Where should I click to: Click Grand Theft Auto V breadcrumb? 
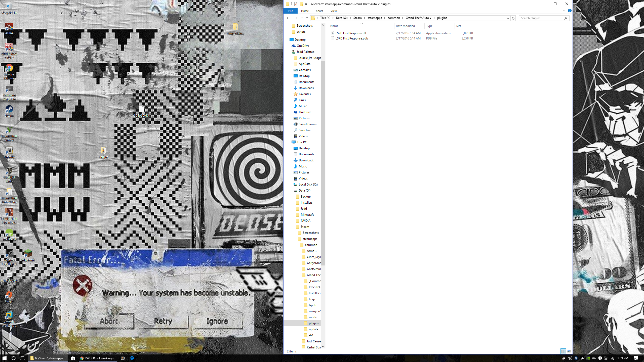pos(418,18)
